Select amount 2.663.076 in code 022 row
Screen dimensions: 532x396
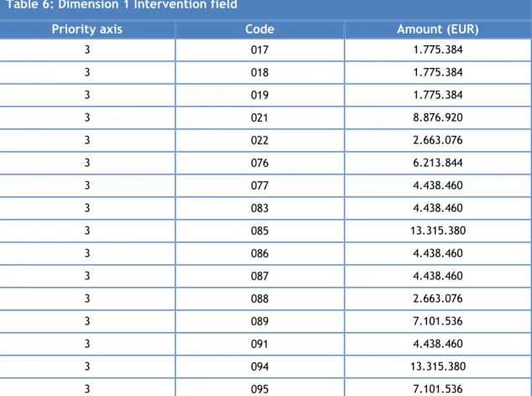tap(438, 140)
